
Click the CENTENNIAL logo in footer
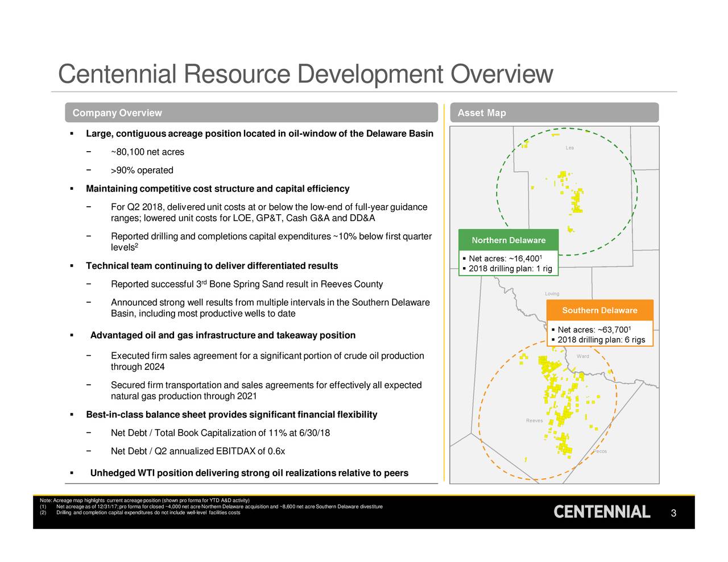(x=602, y=512)
